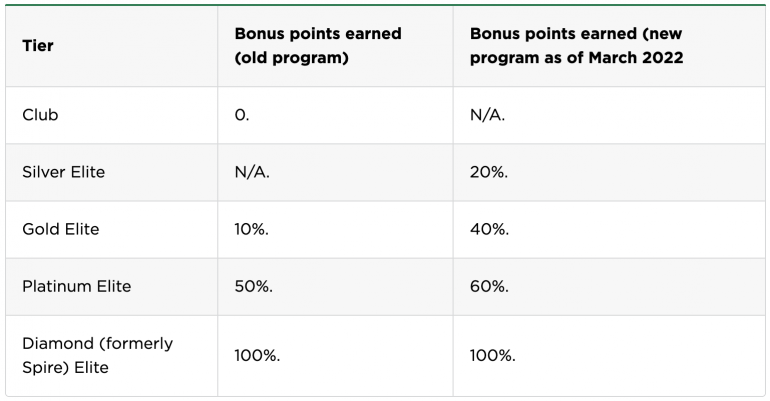Click the 60% value for Platinum Elite
Viewport: 770px width, 401px height.
(x=489, y=286)
